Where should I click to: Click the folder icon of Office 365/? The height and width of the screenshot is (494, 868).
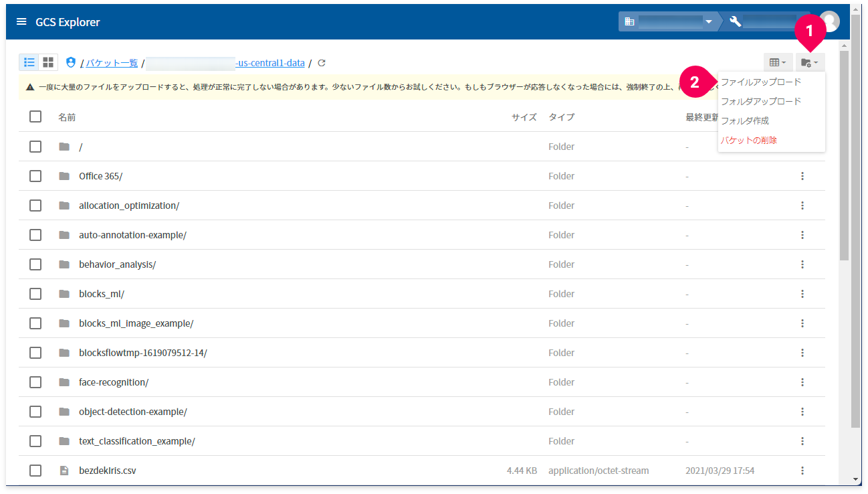[x=64, y=176]
